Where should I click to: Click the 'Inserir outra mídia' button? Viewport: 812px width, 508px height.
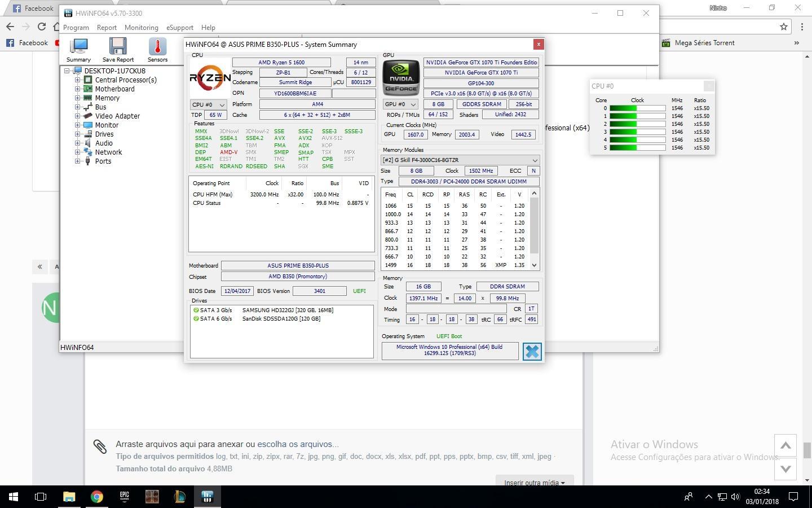pos(534,482)
